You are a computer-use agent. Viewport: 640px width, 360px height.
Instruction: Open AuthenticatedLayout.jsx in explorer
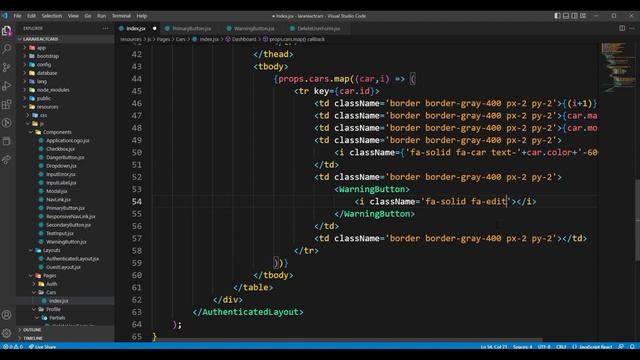[x=72, y=259]
